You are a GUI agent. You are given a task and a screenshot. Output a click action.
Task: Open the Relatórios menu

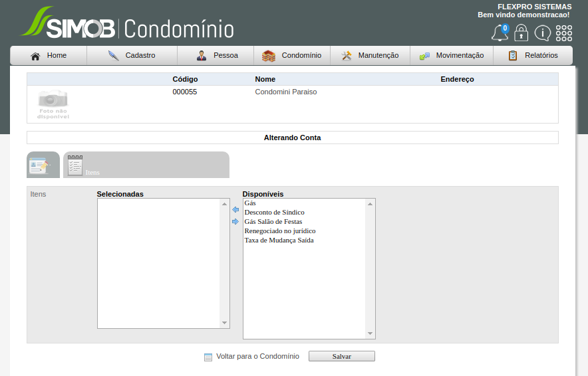coord(533,55)
